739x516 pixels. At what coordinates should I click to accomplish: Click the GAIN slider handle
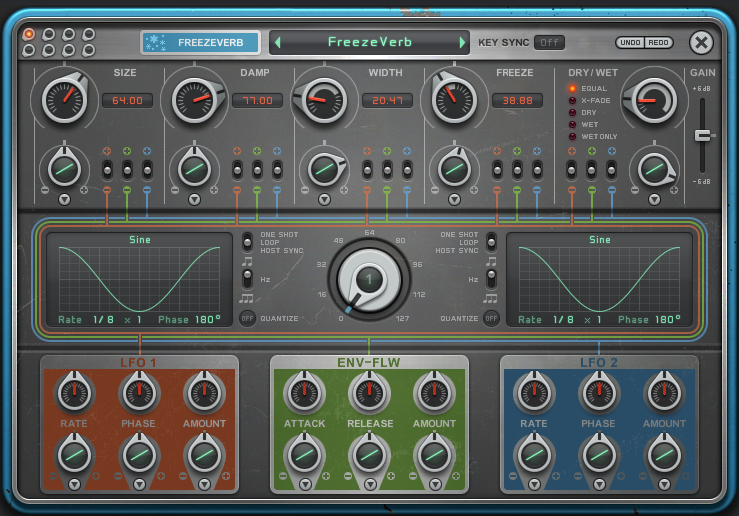(702, 135)
